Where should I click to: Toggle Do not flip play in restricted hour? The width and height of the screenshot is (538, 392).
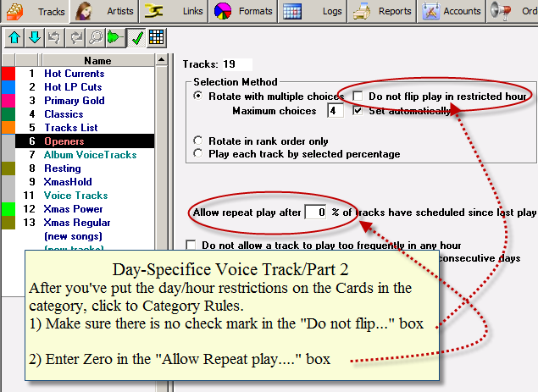358,96
